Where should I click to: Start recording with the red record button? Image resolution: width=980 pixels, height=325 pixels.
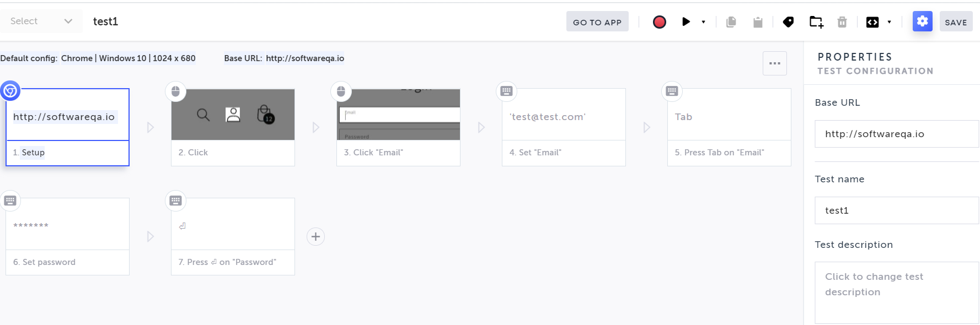coord(659,22)
